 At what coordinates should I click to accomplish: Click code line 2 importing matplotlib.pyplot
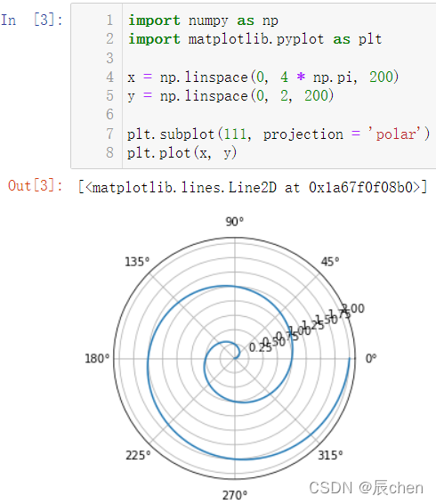(254, 39)
